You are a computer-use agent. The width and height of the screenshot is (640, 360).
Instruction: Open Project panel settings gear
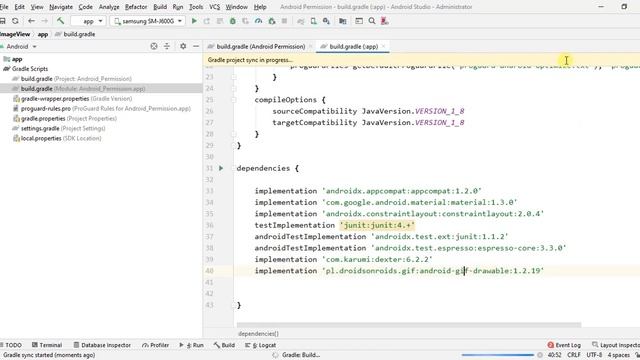[183, 46]
